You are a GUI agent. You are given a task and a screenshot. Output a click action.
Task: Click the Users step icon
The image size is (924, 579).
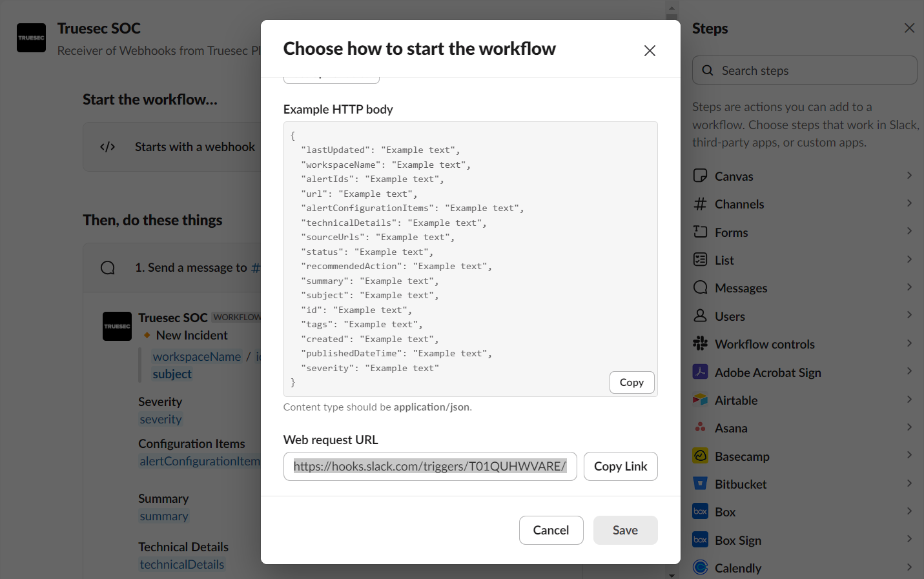701,316
